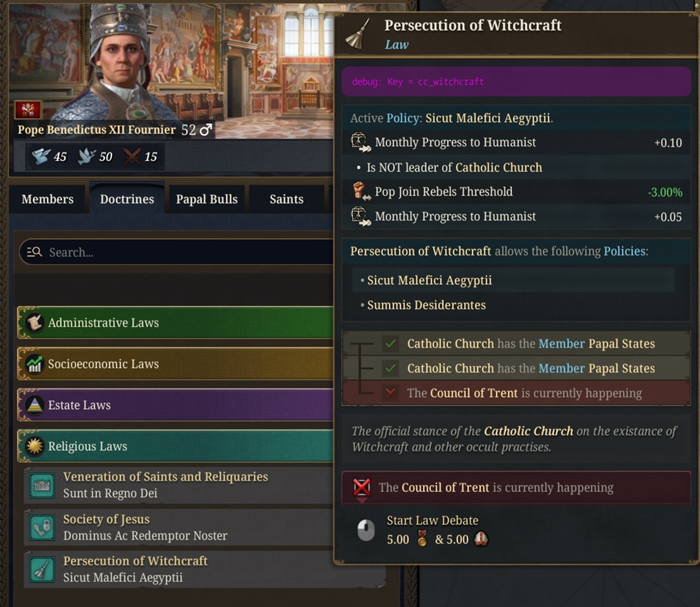Expand the Estate Laws category
This screenshot has width=700, height=607.
click(176, 405)
